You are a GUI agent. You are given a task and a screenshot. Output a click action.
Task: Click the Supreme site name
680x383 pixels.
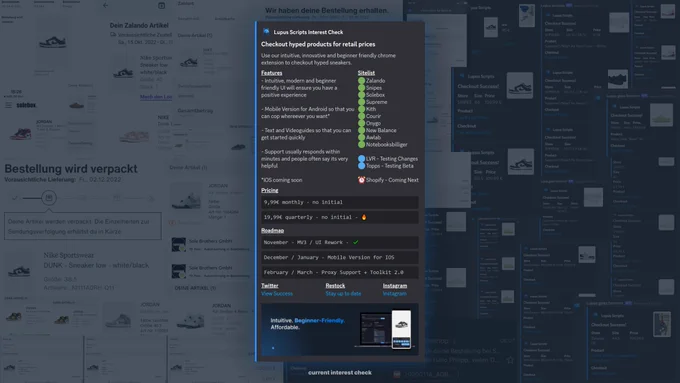point(376,102)
